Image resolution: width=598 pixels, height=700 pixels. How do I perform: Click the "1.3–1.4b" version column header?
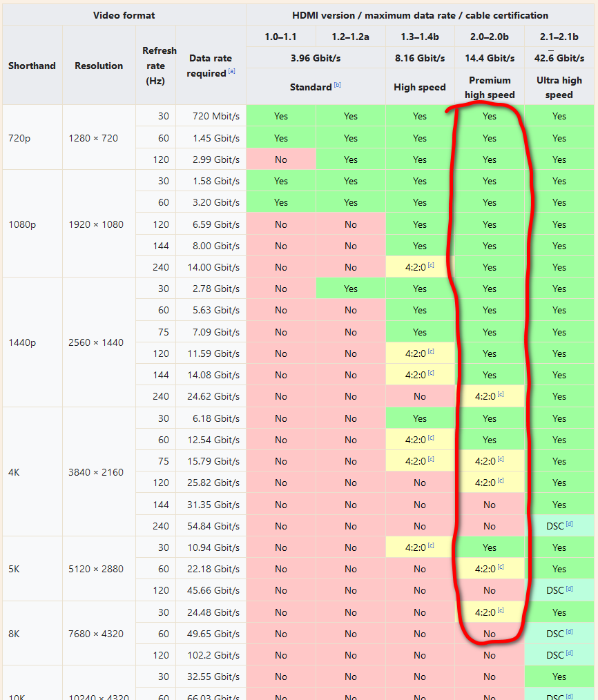click(420, 37)
